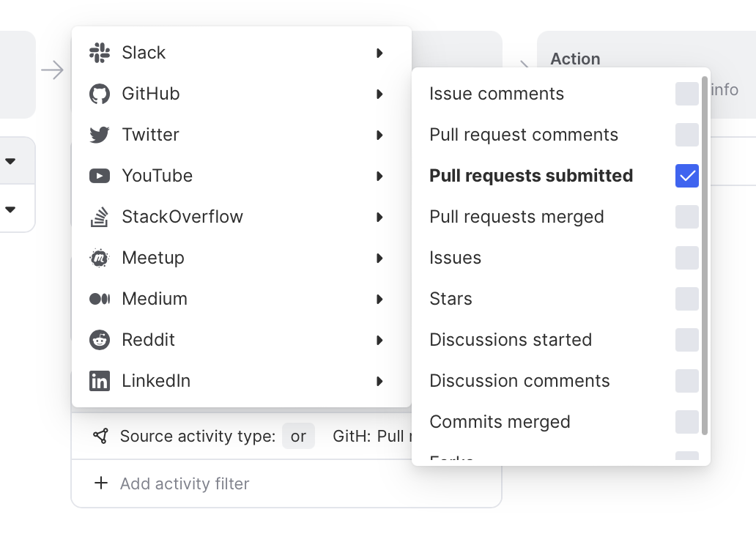The image size is (756, 545).
Task: Enable the Stars checkbox
Action: pos(686,299)
